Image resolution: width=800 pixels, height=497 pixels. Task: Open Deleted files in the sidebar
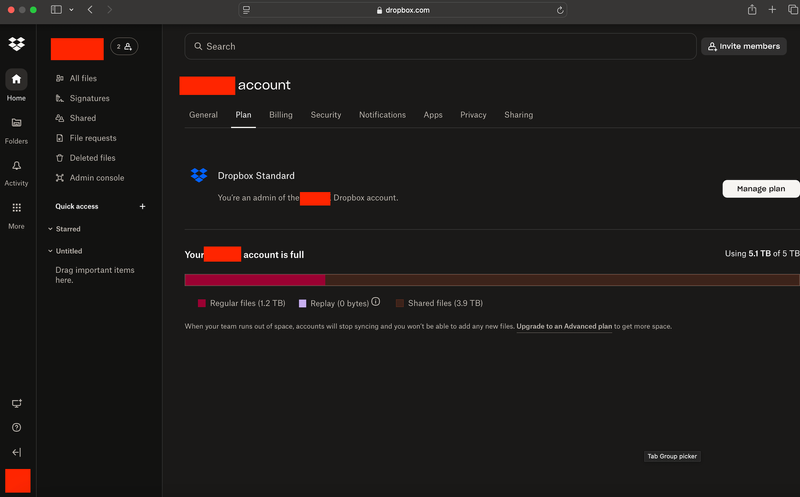[x=92, y=158]
